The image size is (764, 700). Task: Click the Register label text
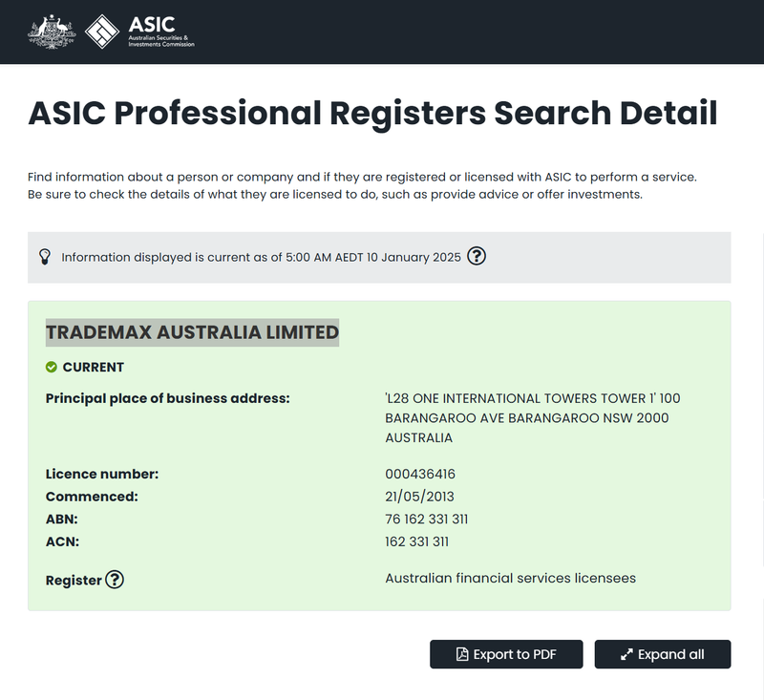[74, 581]
